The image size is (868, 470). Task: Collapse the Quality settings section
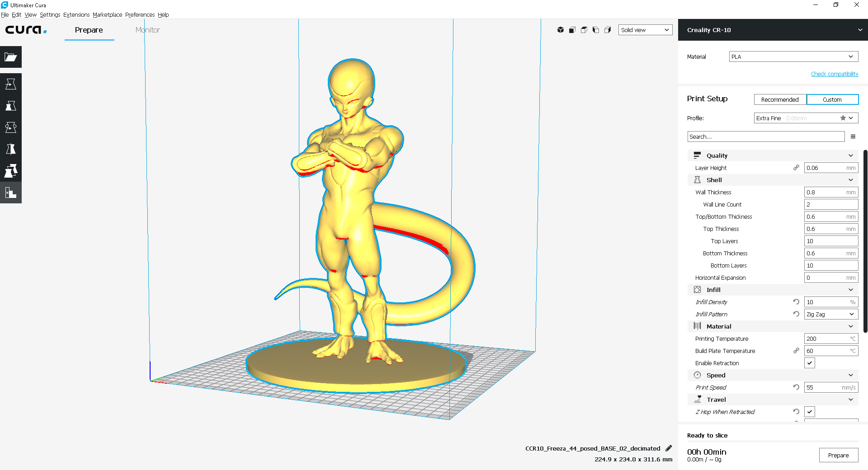click(773, 155)
